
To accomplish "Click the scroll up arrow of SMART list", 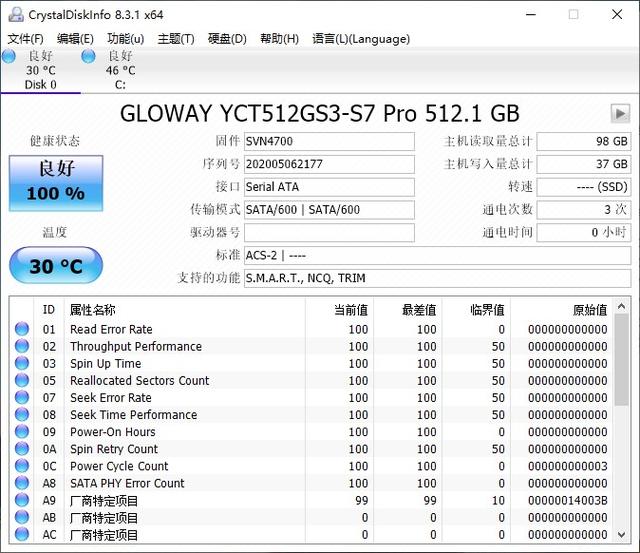I will click(622, 306).
